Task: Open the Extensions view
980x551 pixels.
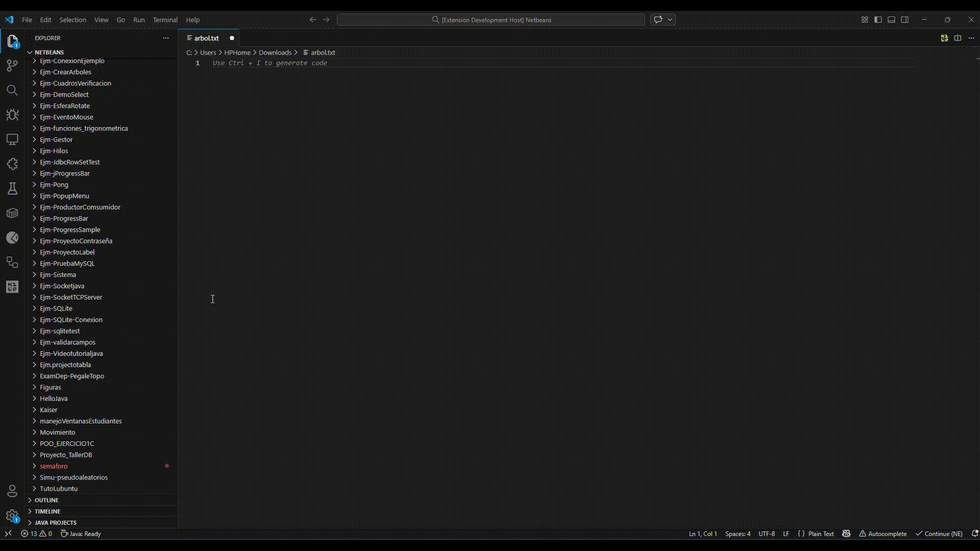Action: pos(12,164)
